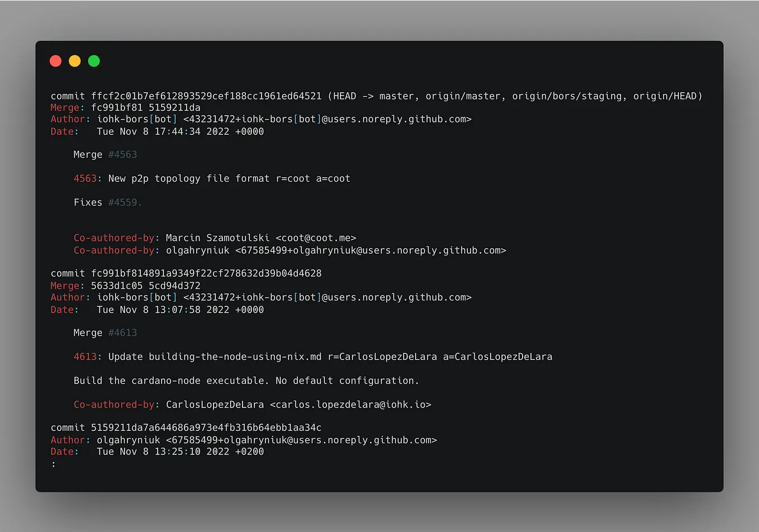Image resolution: width=759 pixels, height=532 pixels.
Task: Open issue link #4559
Action: click(x=122, y=202)
